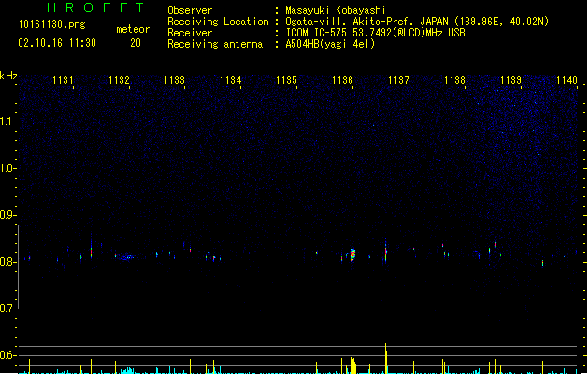Image resolution: width=588 pixels, height=374 pixels.
Task: Click the 0.8 kHz frequency axis label
Action: click(x=7, y=262)
